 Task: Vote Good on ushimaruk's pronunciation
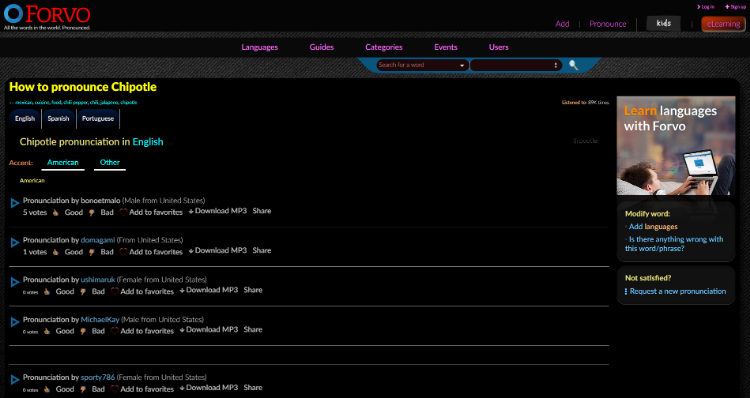[59, 291]
